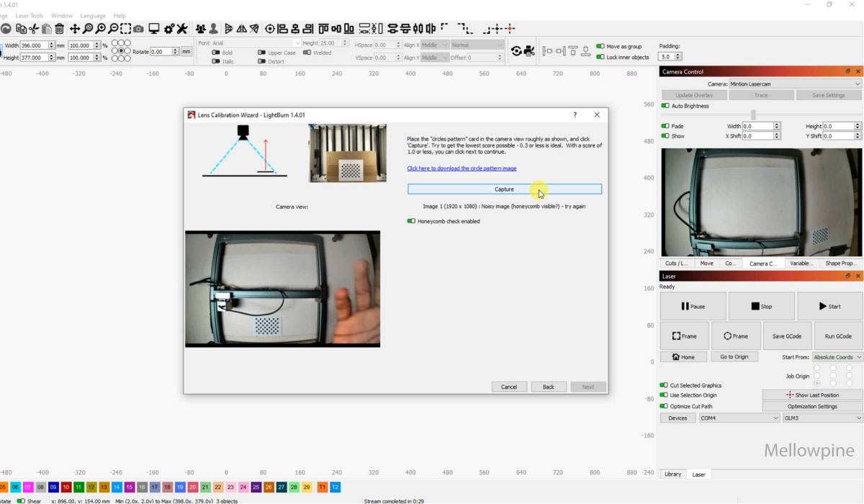Viewport: 864px width, 504px height.
Task: Open the monitor preview toolbar icon
Action: pos(153,29)
